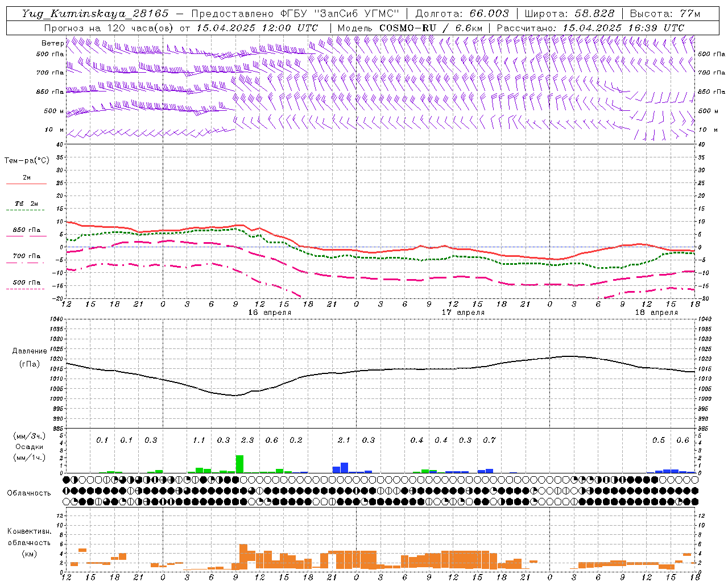This screenshot has height=582, width=728.
Task: Click the Давление pressure panel label
Action: [x=30, y=351]
